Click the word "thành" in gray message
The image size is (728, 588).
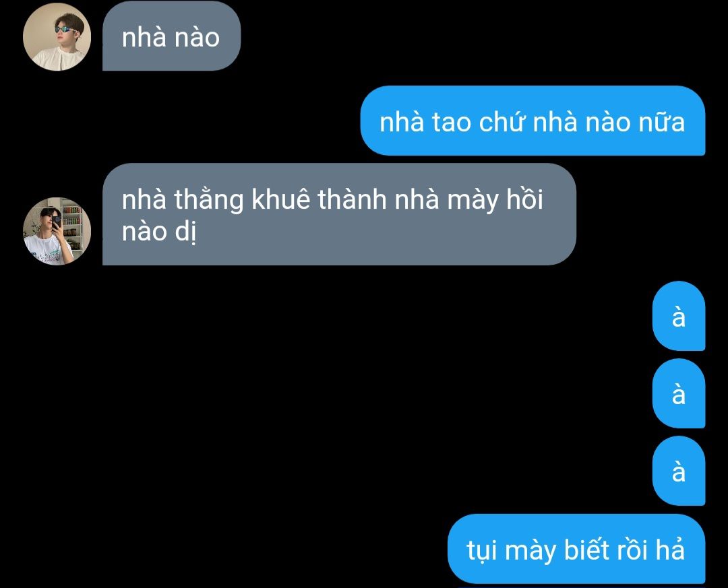coord(352,199)
